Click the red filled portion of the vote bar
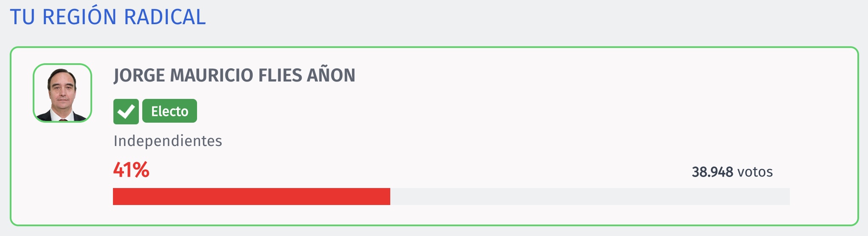Screen dimensions: 868x236 click(x=251, y=197)
